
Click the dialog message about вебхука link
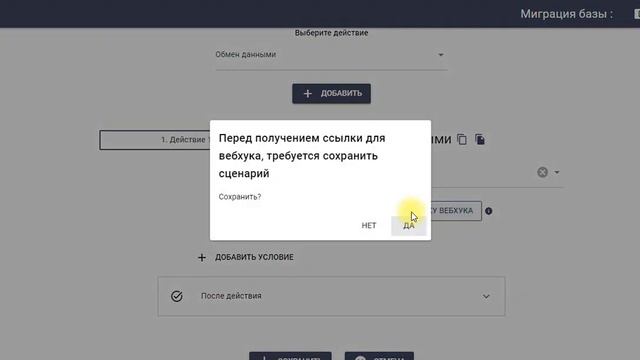tap(302, 156)
